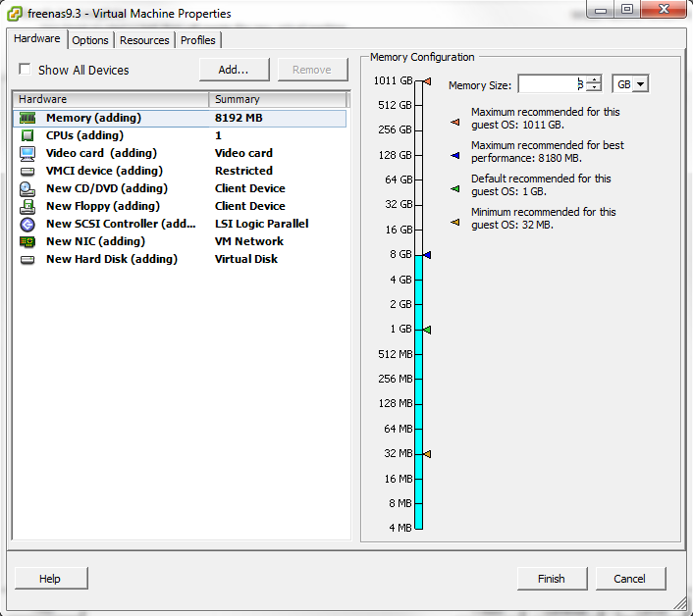
Task: Click into the Memory Size input field
Action: pyautogui.click(x=553, y=84)
